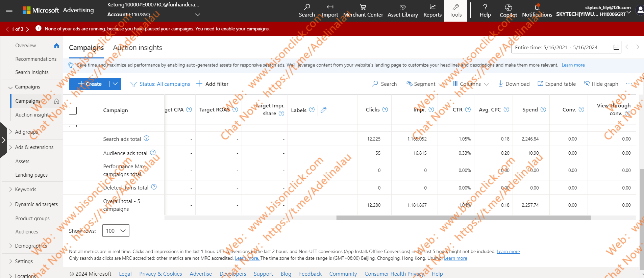Hide the performance graph

601,84
